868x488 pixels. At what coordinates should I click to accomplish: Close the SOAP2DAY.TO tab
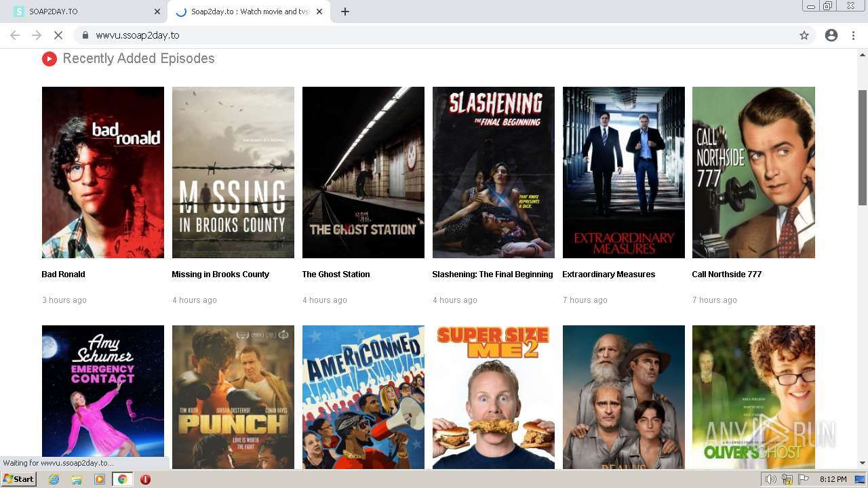pyautogui.click(x=157, y=12)
